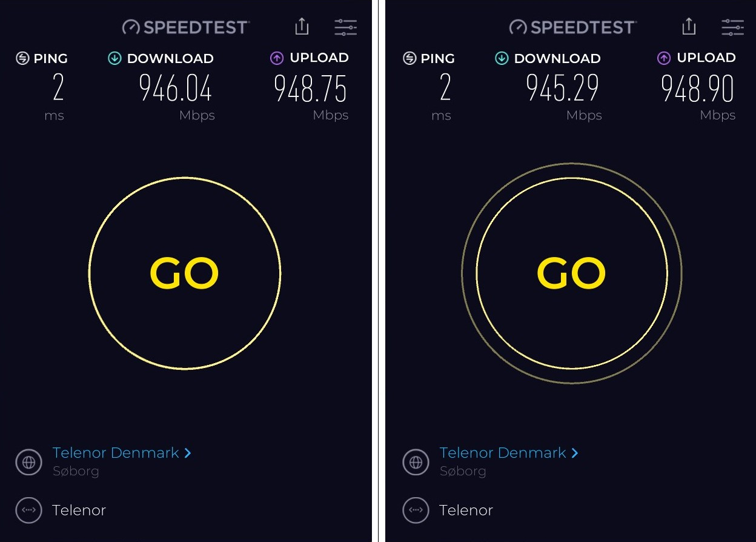The image size is (756, 542).
Task: Click the Telenor connection icon in left panel
Action: pyautogui.click(x=28, y=510)
